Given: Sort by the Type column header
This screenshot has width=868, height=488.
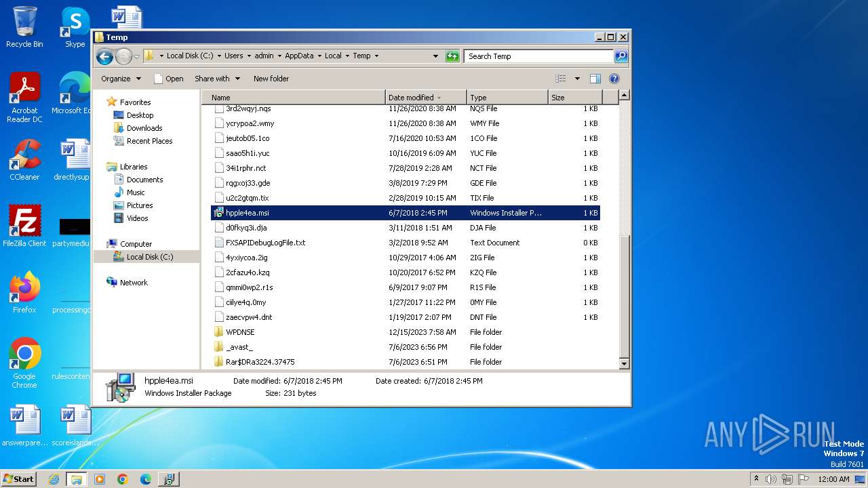Looking at the screenshot, I should [507, 98].
